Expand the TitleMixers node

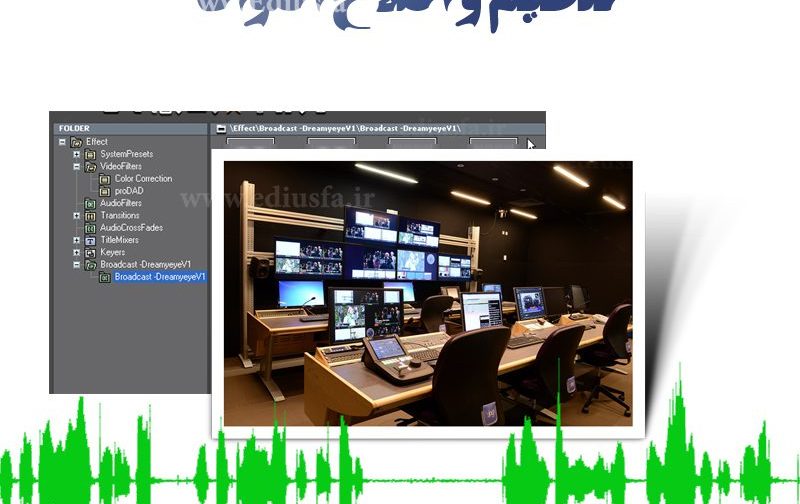click(x=77, y=240)
